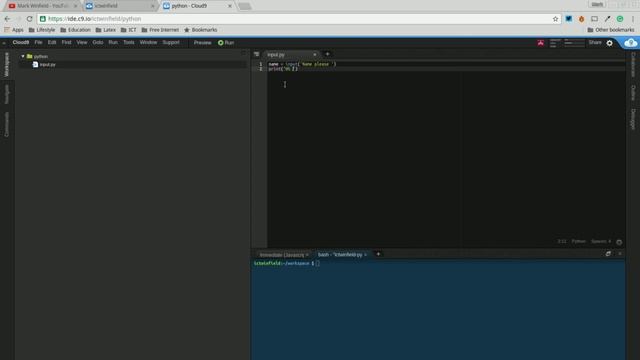Screen dimensions: 640x360
Task: Open the Other bookmarks folder
Action: point(611,30)
